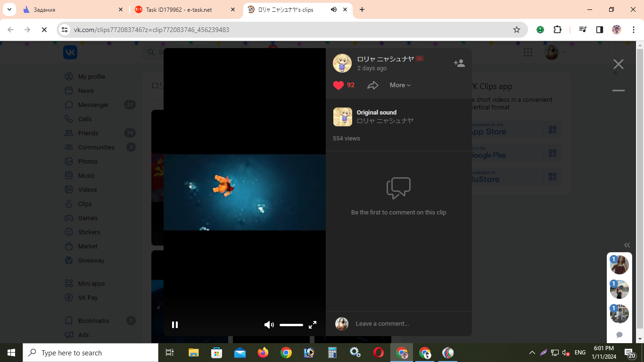
Task: Switch to the Task ID179962 e-task.net tab
Action: (185, 9)
